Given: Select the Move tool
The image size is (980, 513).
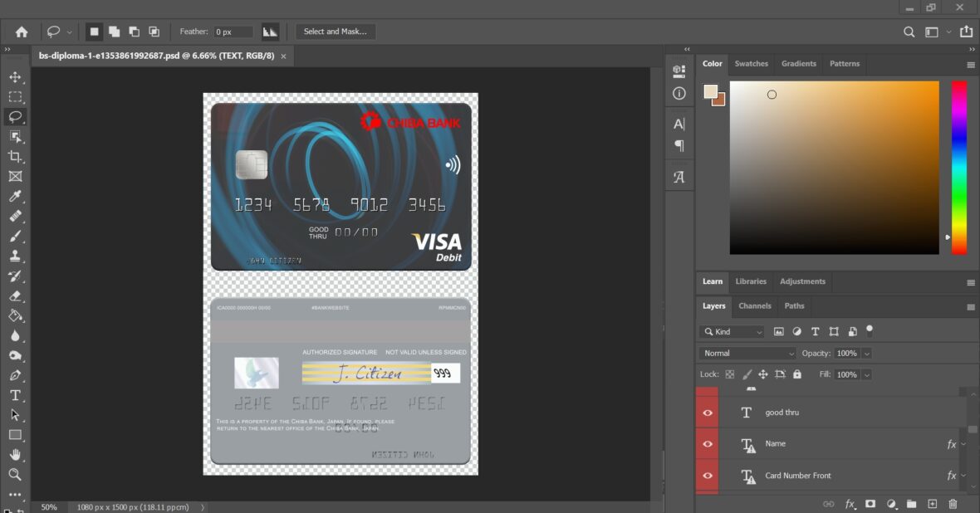Looking at the screenshot, I should point(15,77).
